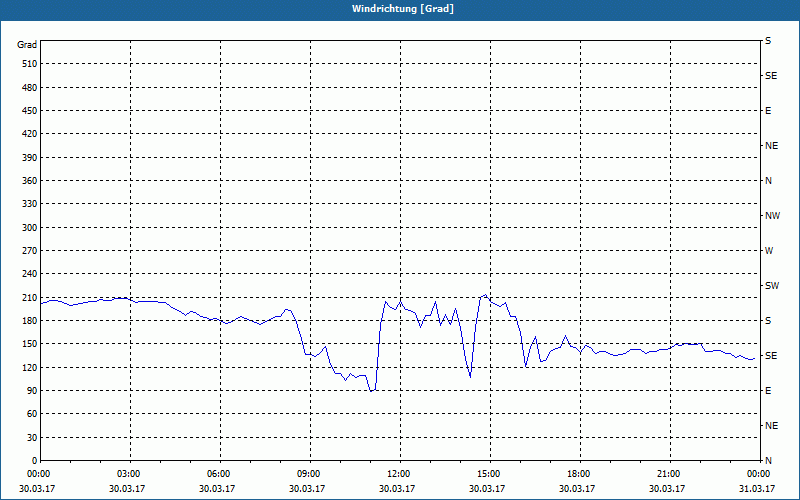Screen dimensions: 800x500
Task: Click the 120 y-axis value
Action: coord(29,367)
